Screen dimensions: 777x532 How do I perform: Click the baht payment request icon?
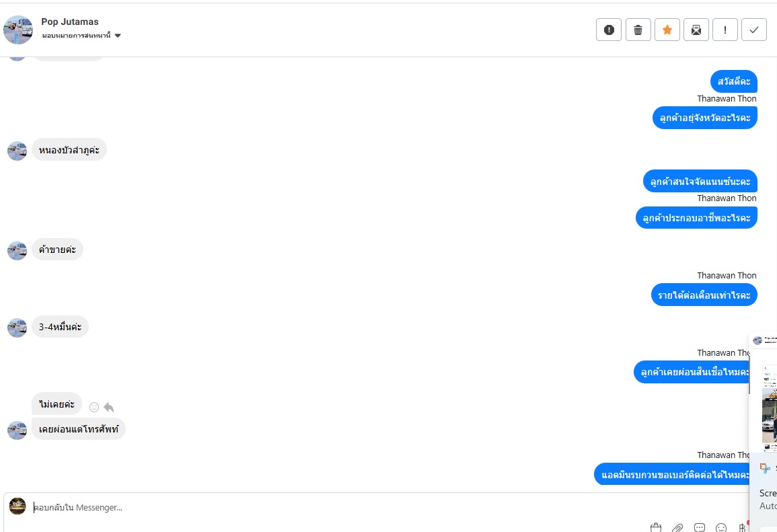742,527
